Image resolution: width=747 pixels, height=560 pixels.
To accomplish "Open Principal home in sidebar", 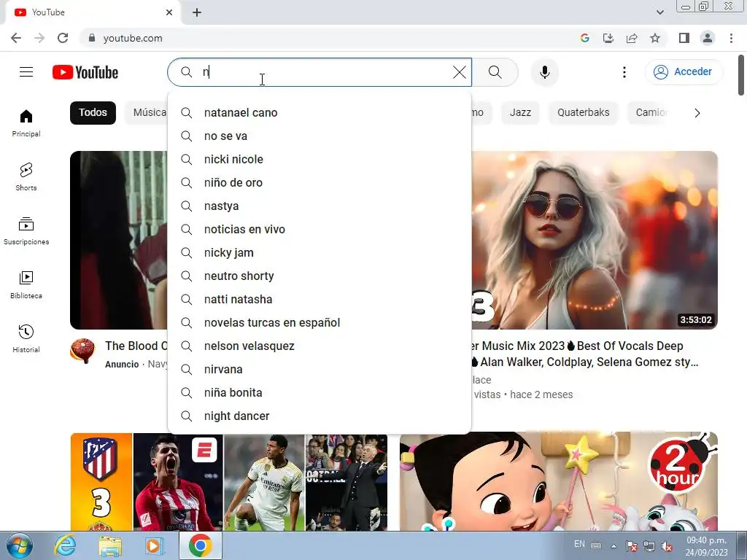I will click(x=26, y=123).
